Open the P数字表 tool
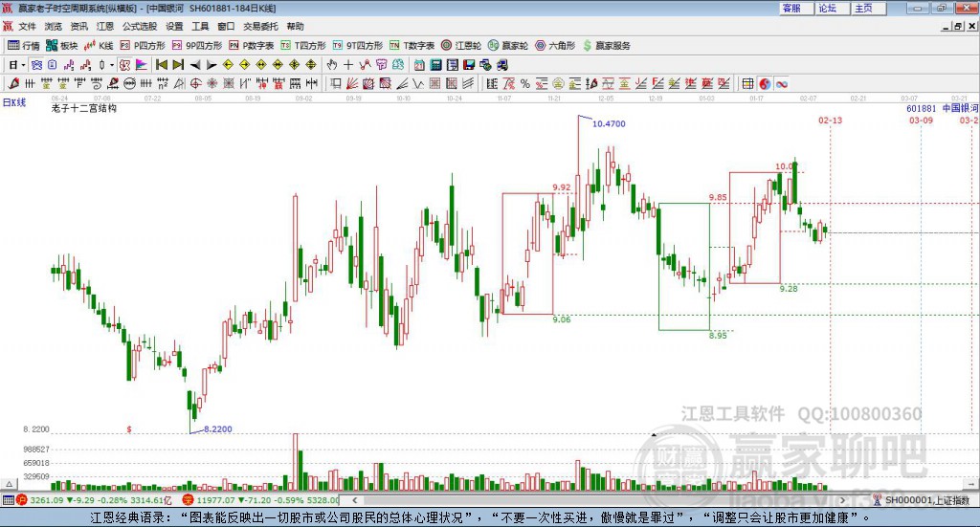980x527 pixels. click(x=252, y=46)
